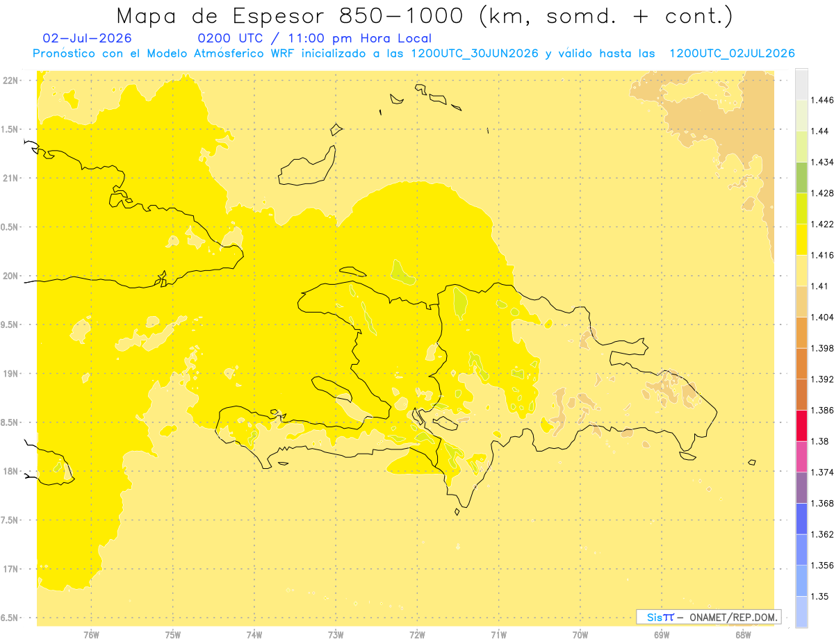Click the bright yellow swatch between 1.416 and 1.422
The width and height of the screenshot is (834, 644).
tap(801, 240)
